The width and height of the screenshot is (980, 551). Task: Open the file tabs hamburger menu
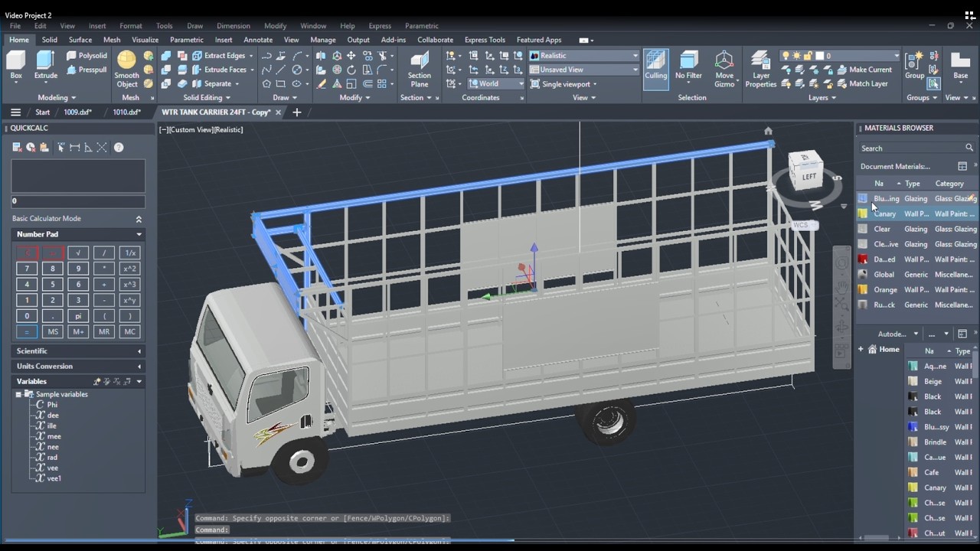pyautogui.click(x=15, y=112)
